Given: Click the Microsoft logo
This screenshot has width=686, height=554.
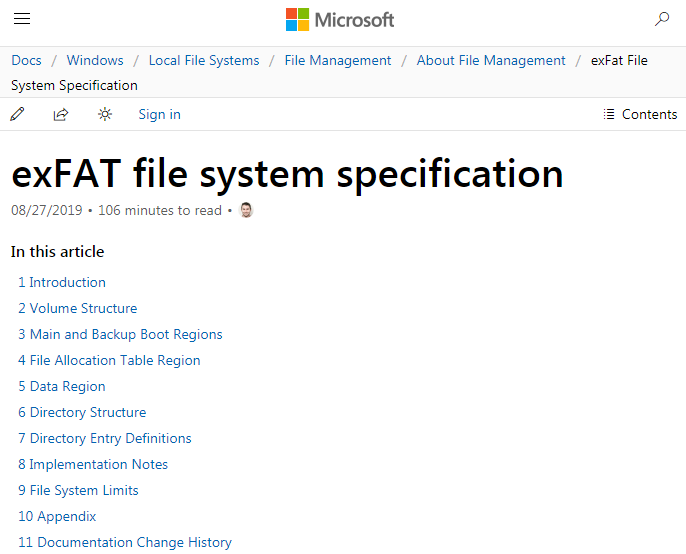Looking at the screenshot, I should [x=340, y=19].
